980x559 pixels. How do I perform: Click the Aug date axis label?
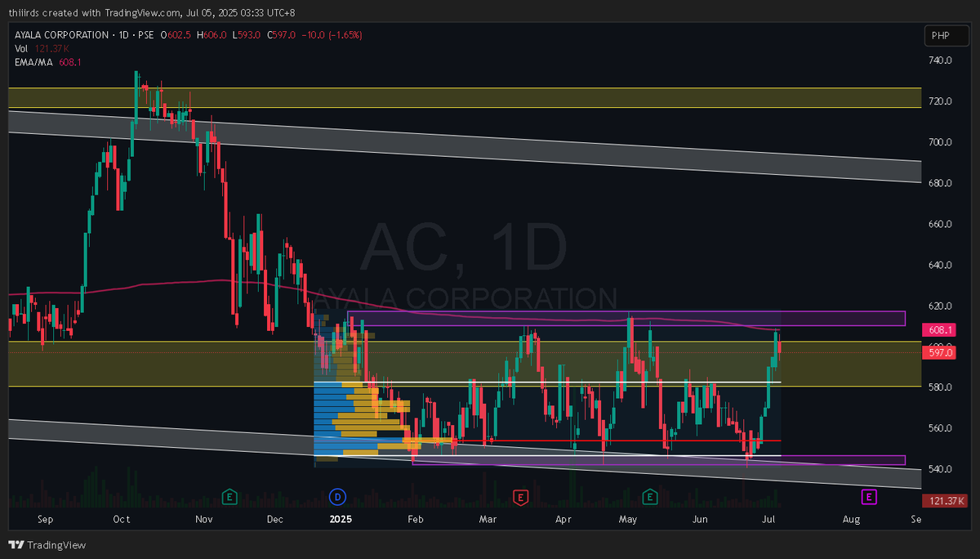851,519
